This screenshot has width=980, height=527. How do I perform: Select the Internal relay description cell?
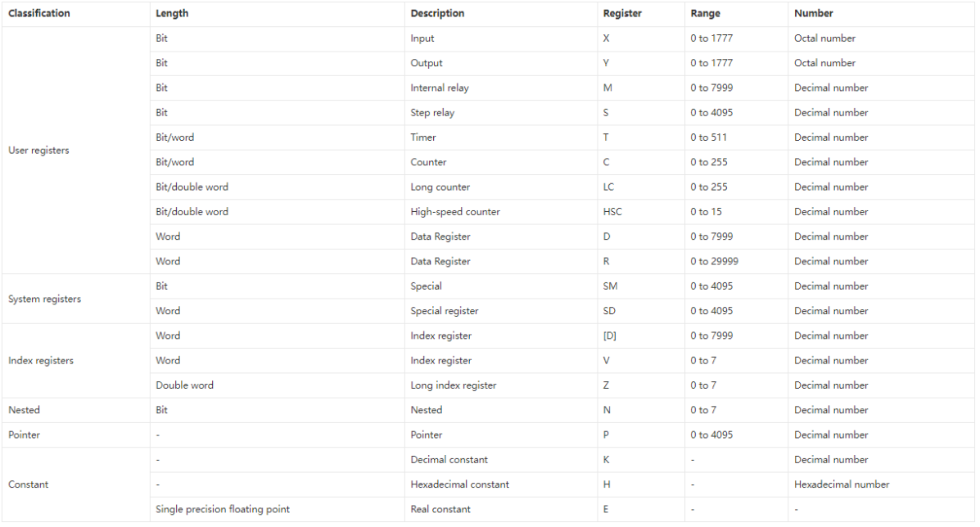pos(440,88)
